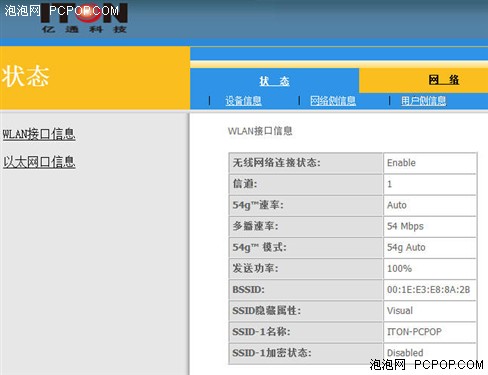The image size is (488, 375).
Task: Click the 54g模式 row label
Action: point(259,247)
